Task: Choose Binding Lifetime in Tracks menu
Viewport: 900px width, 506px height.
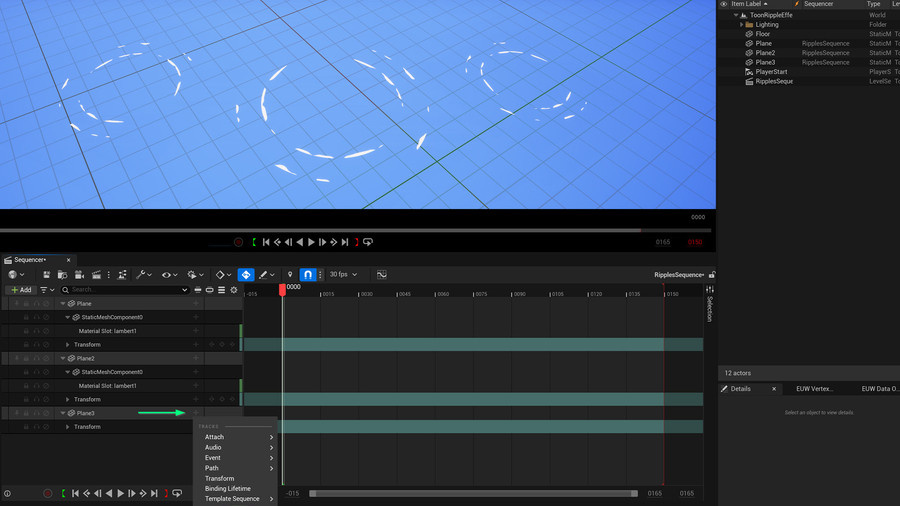Action: coord(235,489)
